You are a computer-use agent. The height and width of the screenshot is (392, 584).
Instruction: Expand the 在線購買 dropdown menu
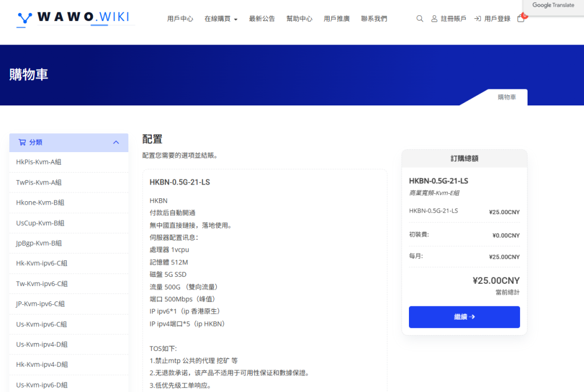coord(221,19)
